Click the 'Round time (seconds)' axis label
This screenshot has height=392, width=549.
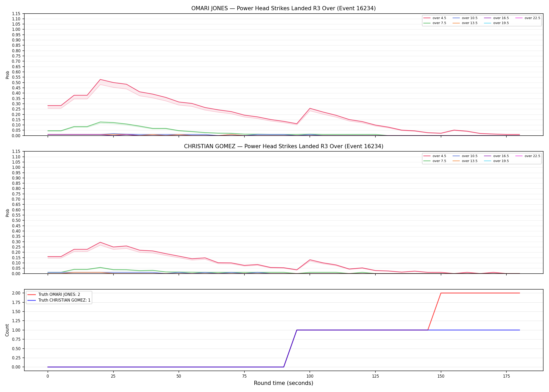coord(283,383)
